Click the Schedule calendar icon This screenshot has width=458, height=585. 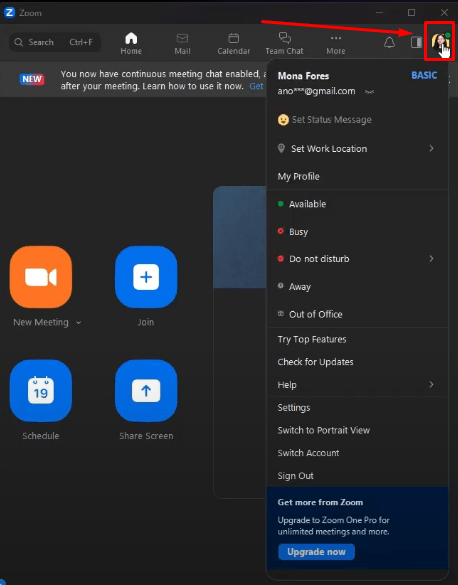[41, 391]
